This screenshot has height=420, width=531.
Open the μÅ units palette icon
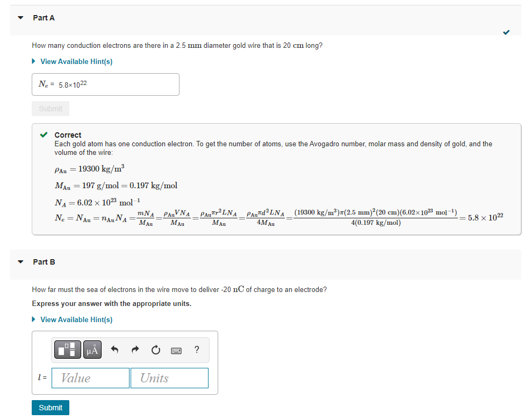(91, 350)
